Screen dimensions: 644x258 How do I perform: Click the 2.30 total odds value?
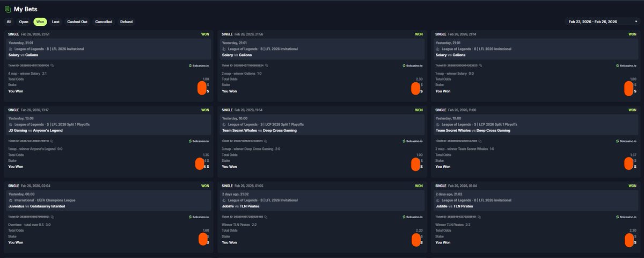click(x=419, y=79)
